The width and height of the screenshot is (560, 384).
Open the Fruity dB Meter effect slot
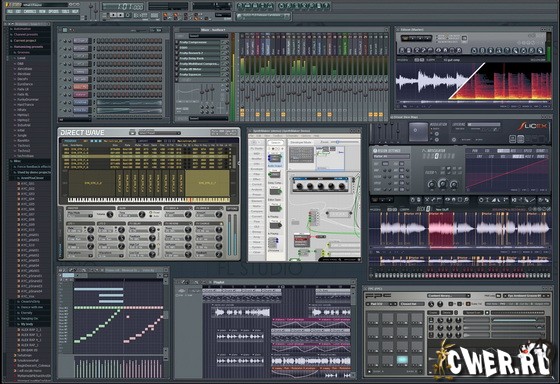click(x=199, y=69)
